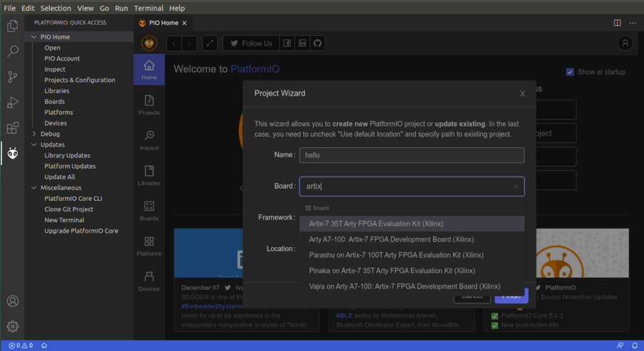Open the Source Control view
Image resolution: width=644 pixels, height=351 pixels.
coord(13,77)
